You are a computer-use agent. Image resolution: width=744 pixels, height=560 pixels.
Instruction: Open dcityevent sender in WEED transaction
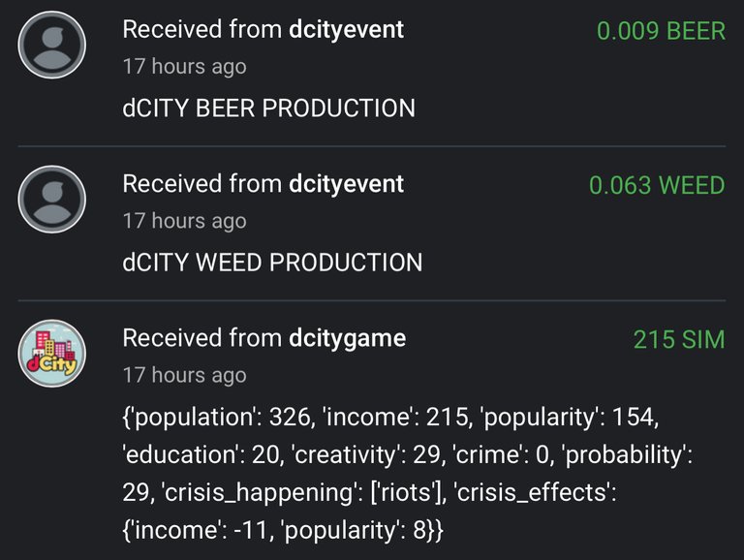(x=347, y=184)
